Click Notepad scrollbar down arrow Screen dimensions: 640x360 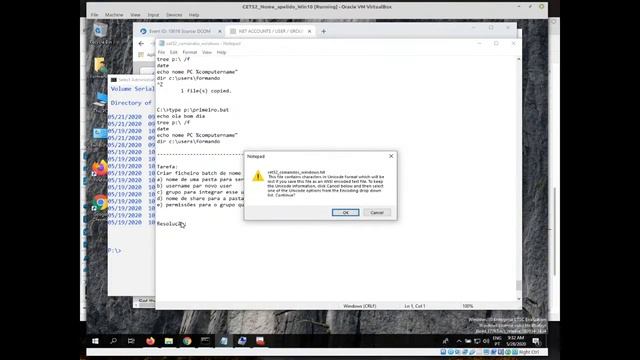518,299
